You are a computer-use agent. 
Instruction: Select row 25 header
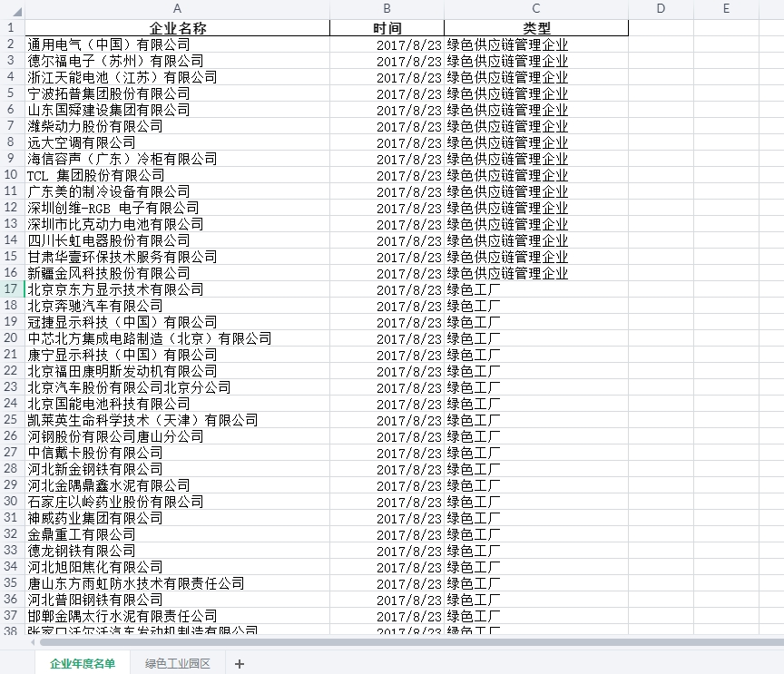pyautogui.click(x=11, y=419)
